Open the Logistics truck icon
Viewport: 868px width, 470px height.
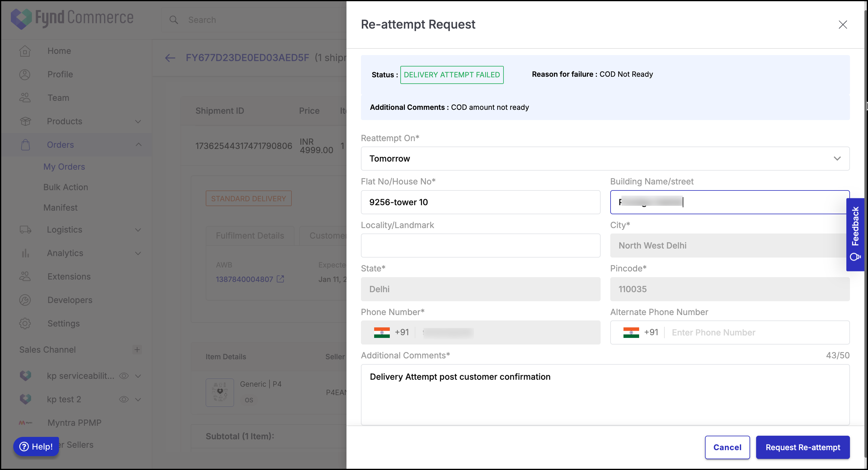pos(25,229)
